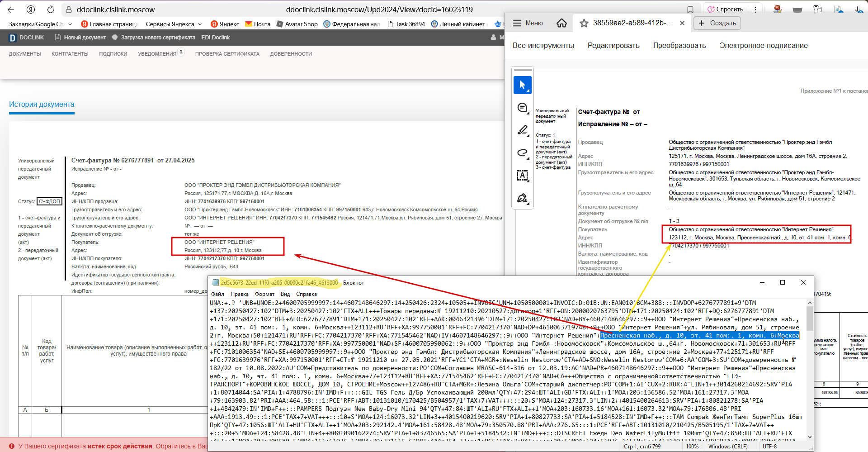Viewport: 868px width, 452px height.
Task: Click Notepad title bar file icon
Action: [215, 282]
